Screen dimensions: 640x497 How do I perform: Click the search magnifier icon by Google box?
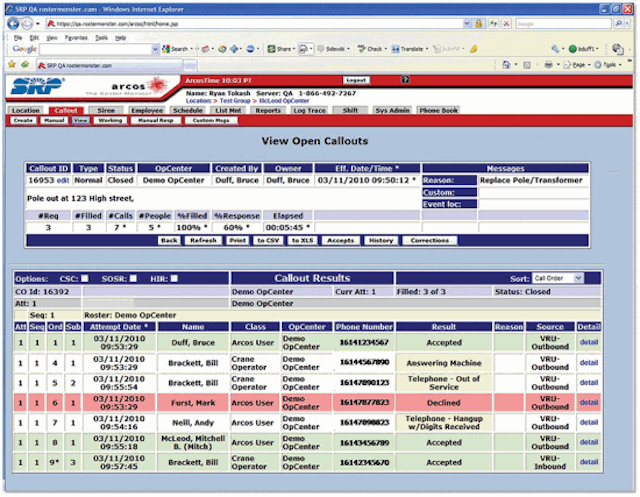[x=619, y=24]
